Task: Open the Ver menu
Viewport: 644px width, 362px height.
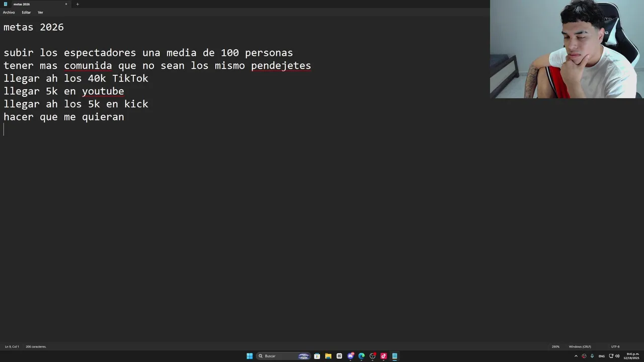Action: (x=40, y=12)
